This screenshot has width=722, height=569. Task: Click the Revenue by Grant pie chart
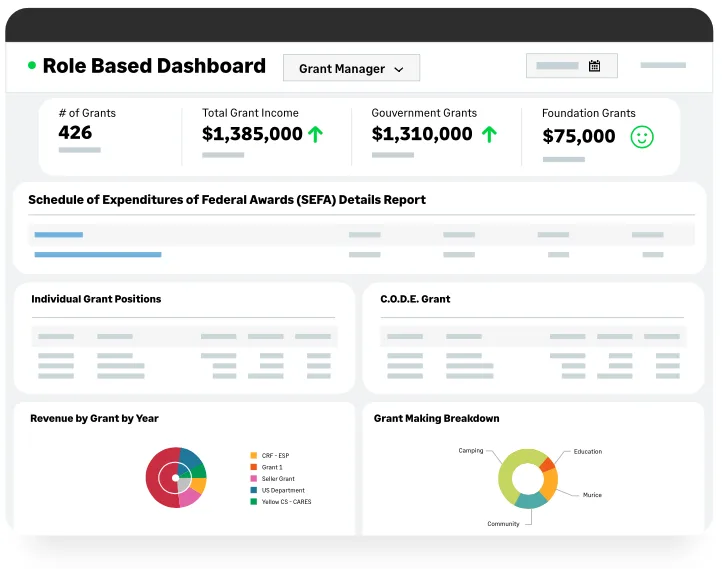[x=176, y=477]
